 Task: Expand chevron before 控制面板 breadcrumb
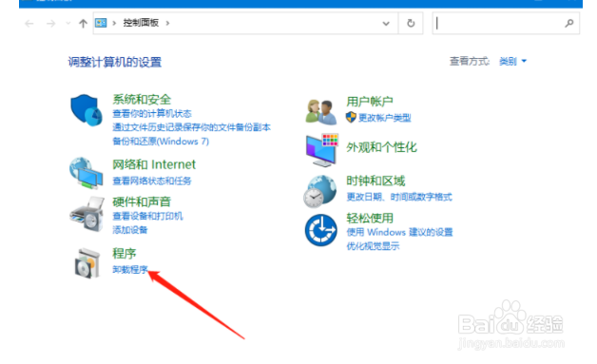(x=114, y=23)
